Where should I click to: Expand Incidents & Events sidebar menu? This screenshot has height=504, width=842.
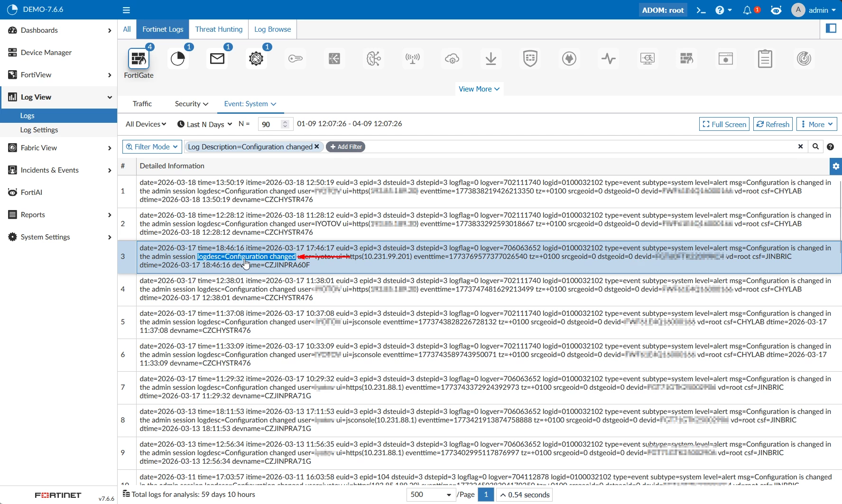pyautogui.click(x=58, y=170)
